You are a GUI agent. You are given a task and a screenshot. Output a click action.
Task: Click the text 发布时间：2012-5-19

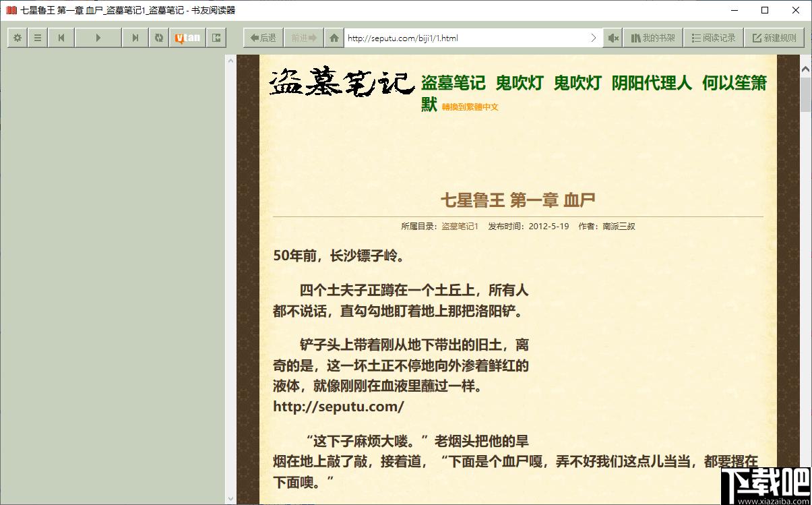pos(529,227)
